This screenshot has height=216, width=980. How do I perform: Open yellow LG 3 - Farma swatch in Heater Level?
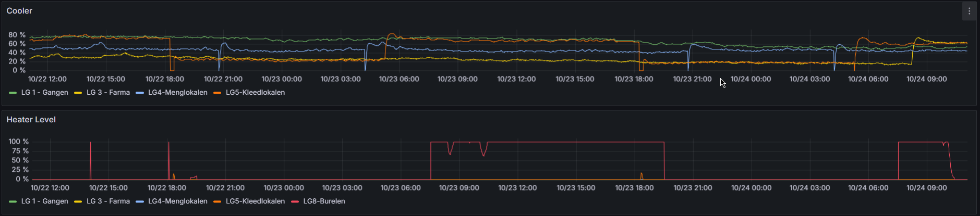coord(78,202)
